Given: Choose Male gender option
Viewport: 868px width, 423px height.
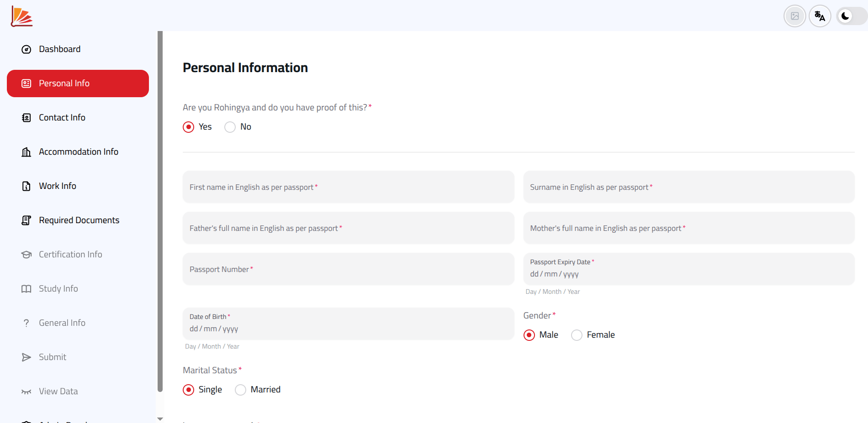Looking at the screenshot, I should (529, 335).
